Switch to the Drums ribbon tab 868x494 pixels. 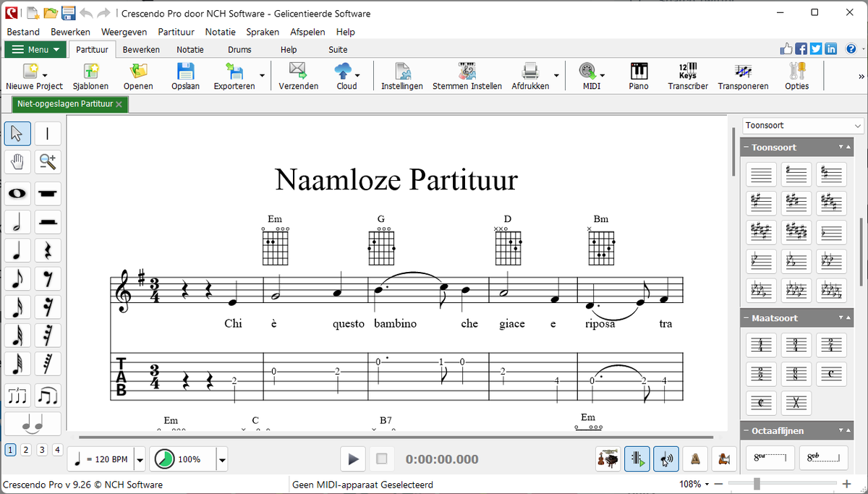coord(239,50)
